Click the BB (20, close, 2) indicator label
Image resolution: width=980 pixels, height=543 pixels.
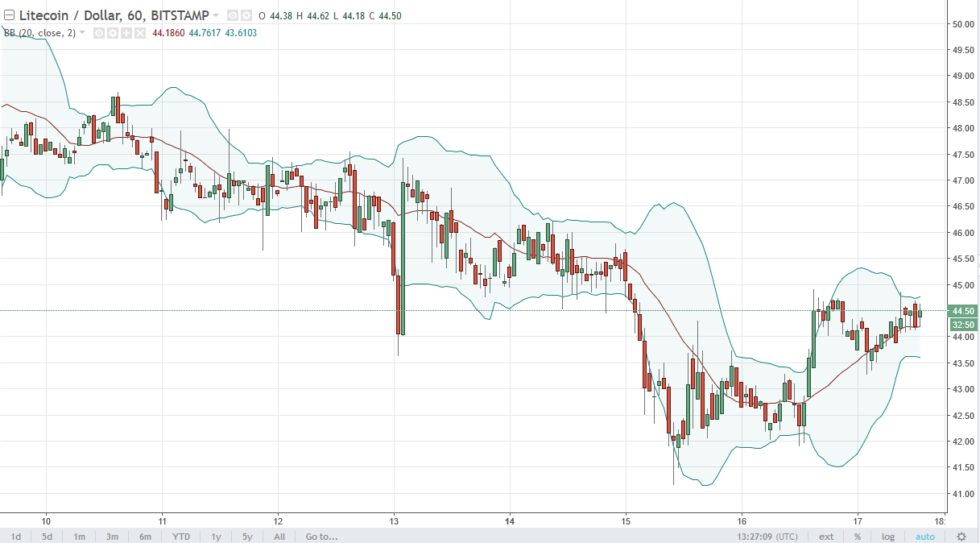pyautogui.click(x=40, y=33)
